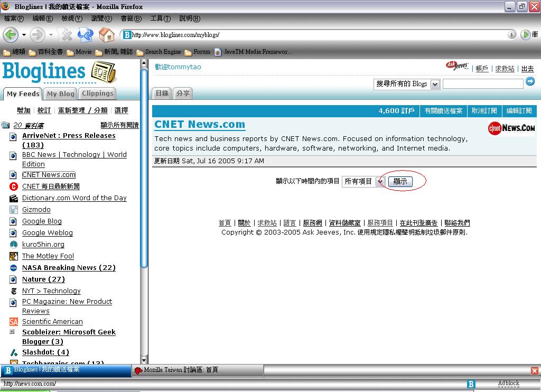The width and height of the screenshot is (541, 392).
Task: Close the current tab with red X
Action: (x=535, y=371)
